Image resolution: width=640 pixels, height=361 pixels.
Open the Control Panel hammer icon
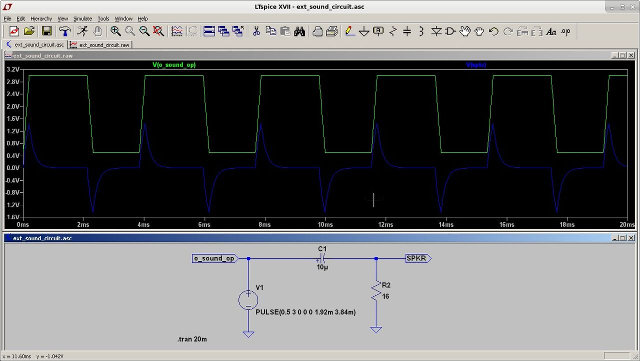tap(64, 31)
